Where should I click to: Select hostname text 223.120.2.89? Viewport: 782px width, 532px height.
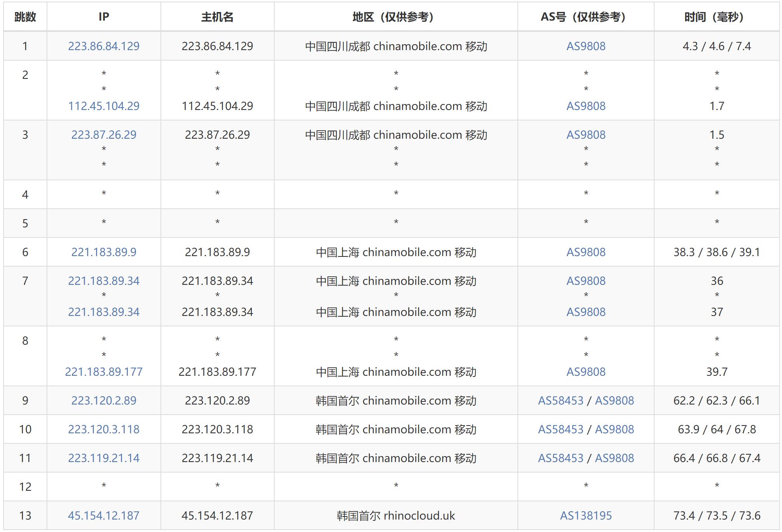click(x=217, y=401)
